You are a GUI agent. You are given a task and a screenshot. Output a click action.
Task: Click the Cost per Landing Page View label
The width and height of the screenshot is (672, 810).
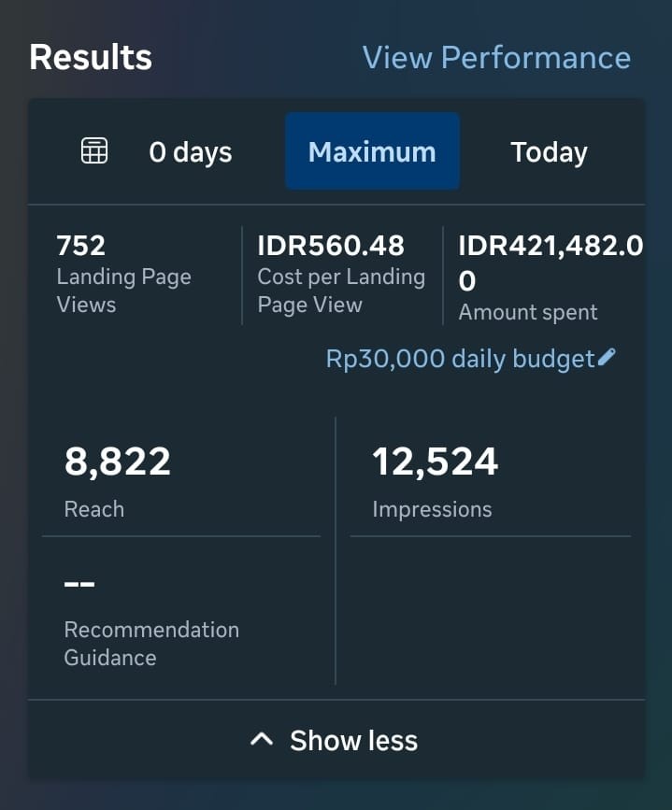coord(341,291)
